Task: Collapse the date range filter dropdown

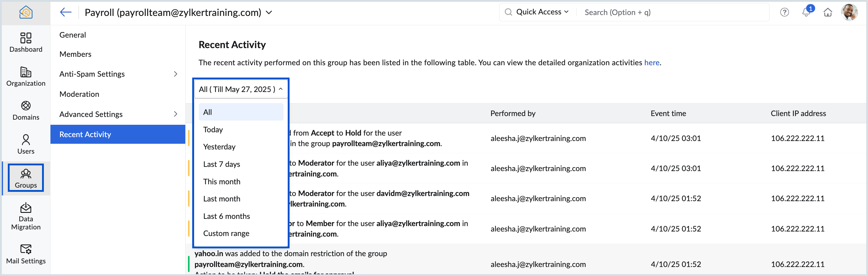Action: click(241, 89)
